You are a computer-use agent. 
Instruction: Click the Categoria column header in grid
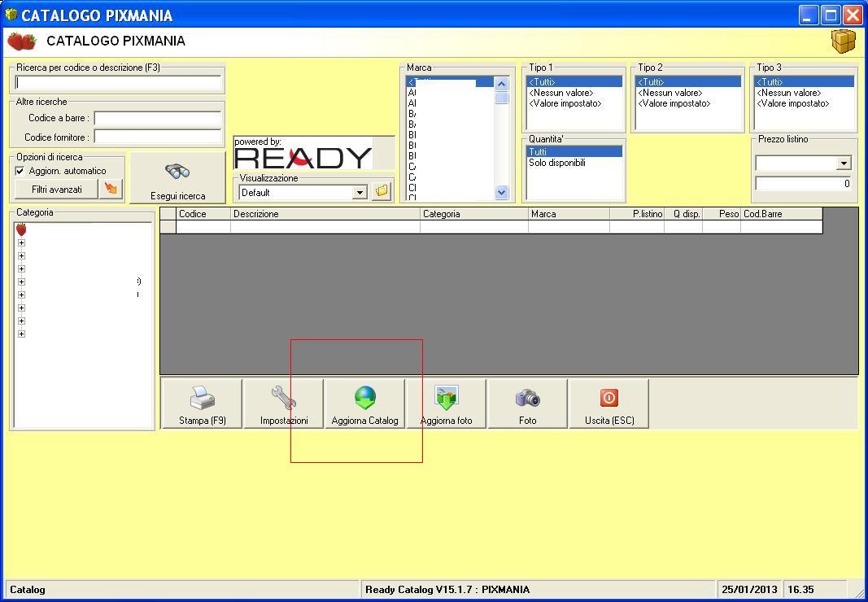(474, 214)
